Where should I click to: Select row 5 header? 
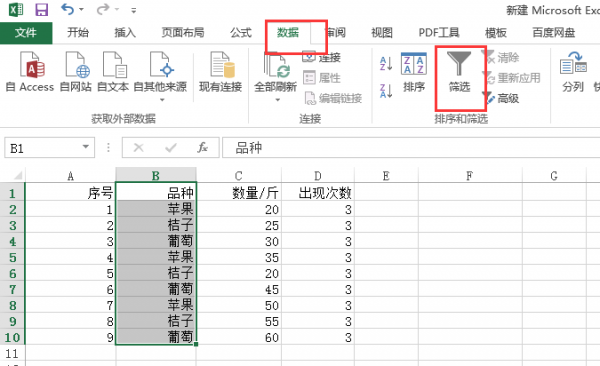[12, 257]
